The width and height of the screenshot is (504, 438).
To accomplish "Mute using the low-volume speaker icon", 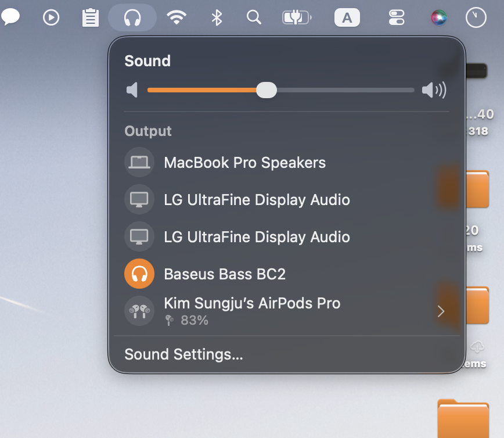I will [x=132, y=89].
